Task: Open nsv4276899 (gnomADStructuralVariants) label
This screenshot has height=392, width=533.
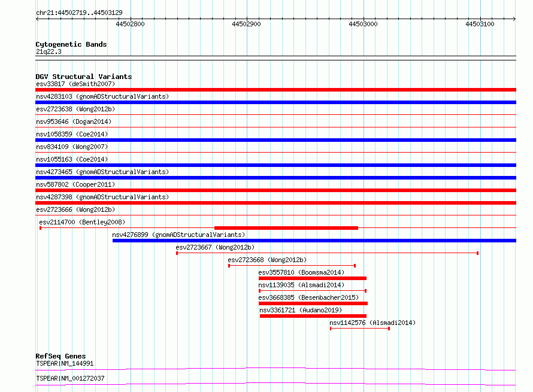Action: pyautogui.click(x=178, y=235)
